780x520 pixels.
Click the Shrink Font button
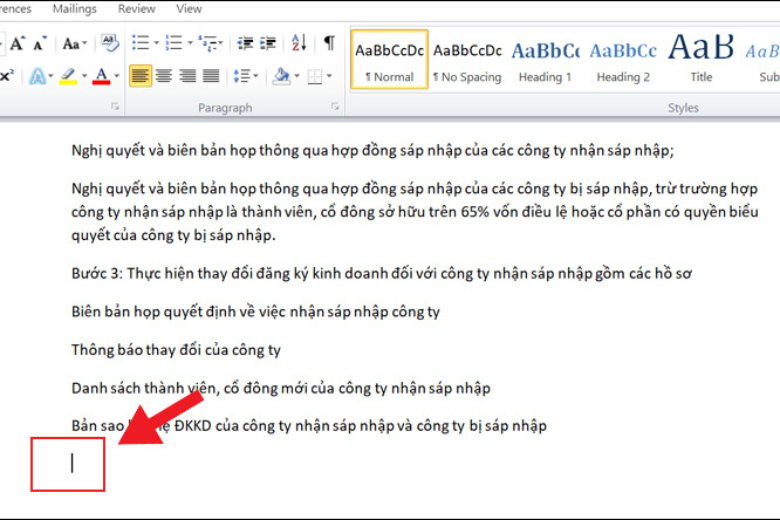point(40,44)
